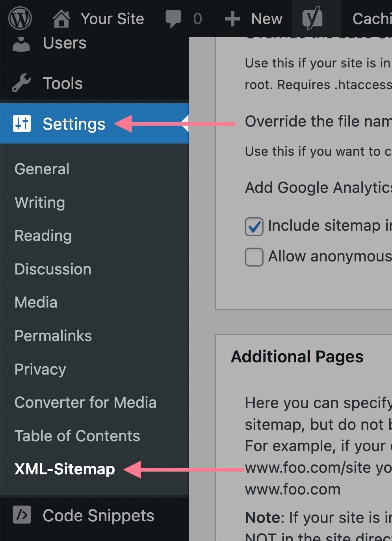Collapse the Settings submenu
The image size is (392, 541).
coord(74,123)
